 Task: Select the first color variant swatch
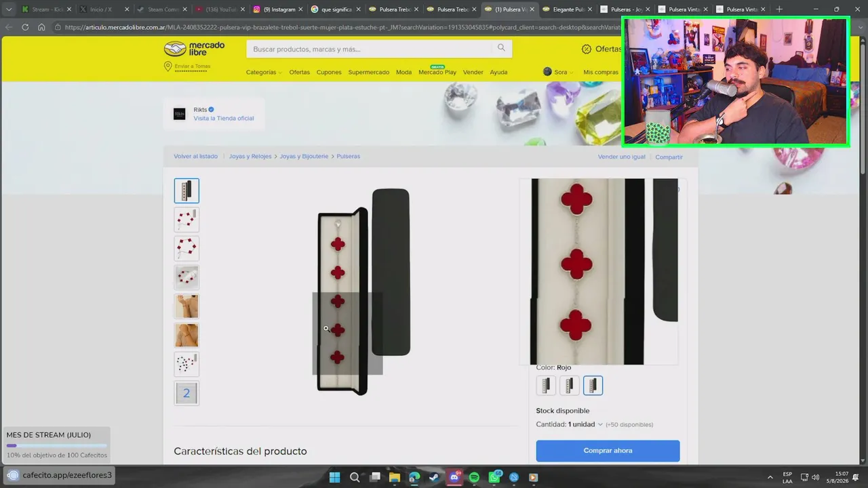coord(546,385)
